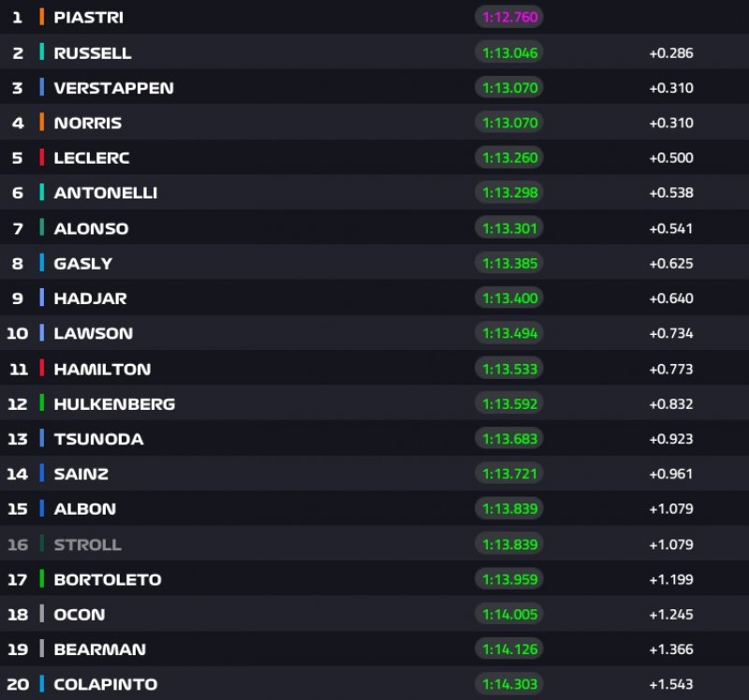Image resolution: width=749 pixels, height=700 pixels.
Task: Click driver name PIASTRI in first row
Action: (88, 17)
